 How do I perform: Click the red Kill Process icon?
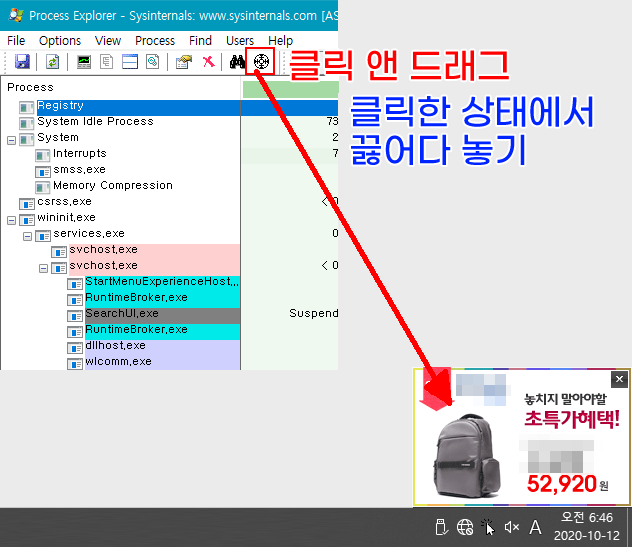click(x=208, y=62)
